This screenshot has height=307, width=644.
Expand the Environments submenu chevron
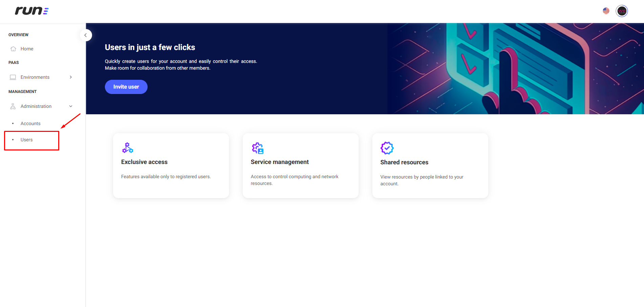pos(71,77)
